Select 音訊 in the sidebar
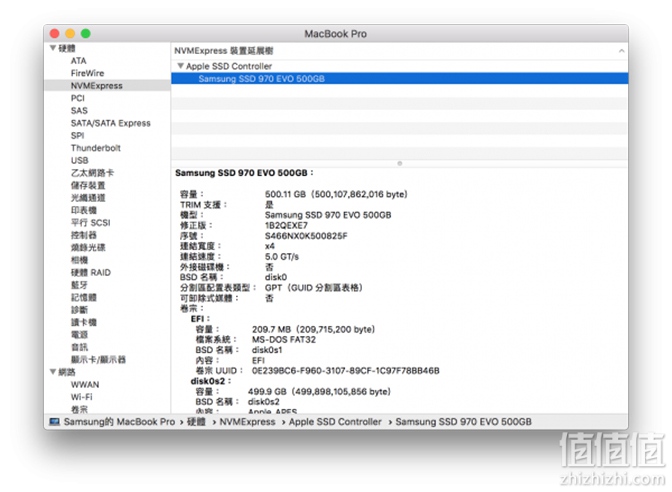Image resolution: width=672 pixels, height=492 pixels. point(79,347)
